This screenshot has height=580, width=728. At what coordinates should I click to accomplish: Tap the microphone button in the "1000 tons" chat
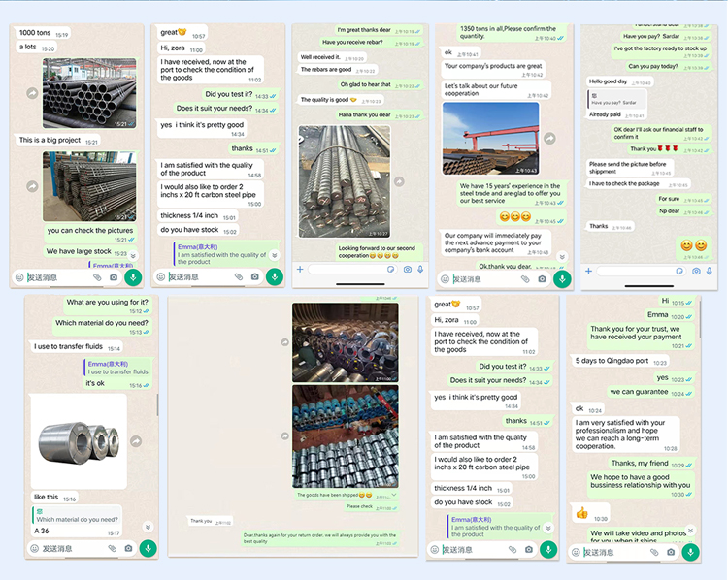[133, 276]
